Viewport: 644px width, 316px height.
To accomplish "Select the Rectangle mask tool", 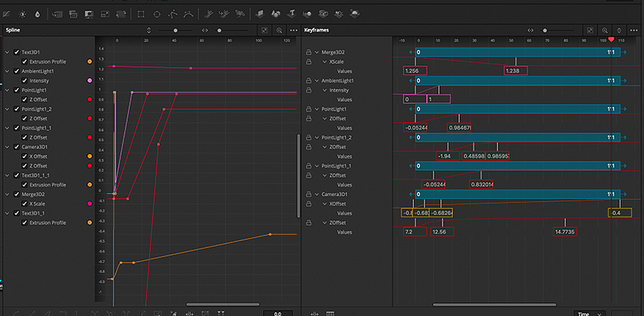I will click(x=141, y=15).
